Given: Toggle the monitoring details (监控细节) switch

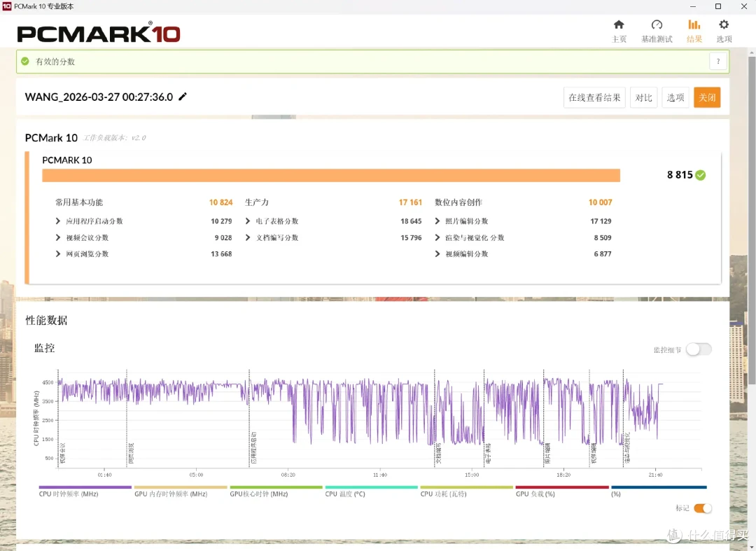Looking at the screenshot, I should [699, 349].
